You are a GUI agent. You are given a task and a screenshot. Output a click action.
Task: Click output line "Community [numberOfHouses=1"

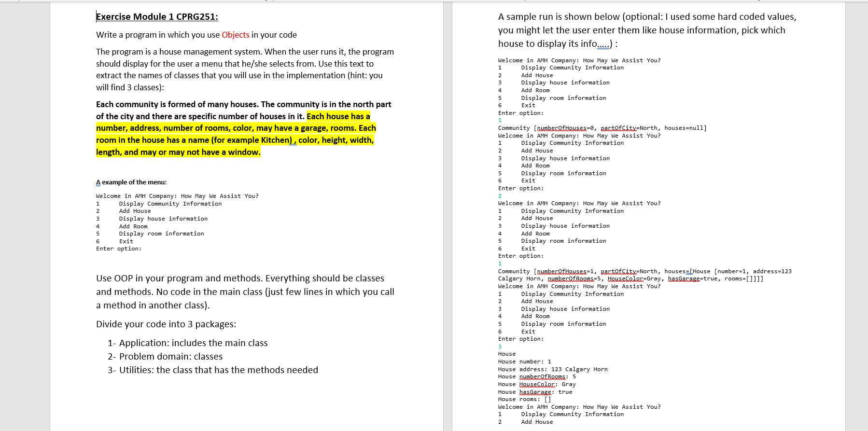644,271
